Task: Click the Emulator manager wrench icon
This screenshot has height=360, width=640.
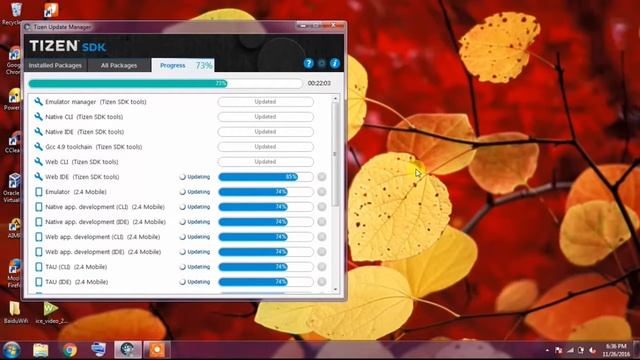Action: (38, 102)
